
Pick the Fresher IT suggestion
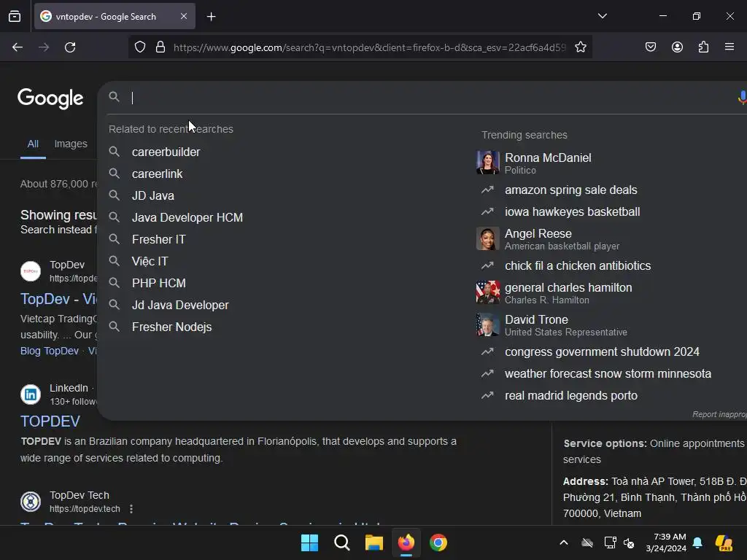point(158,239)
